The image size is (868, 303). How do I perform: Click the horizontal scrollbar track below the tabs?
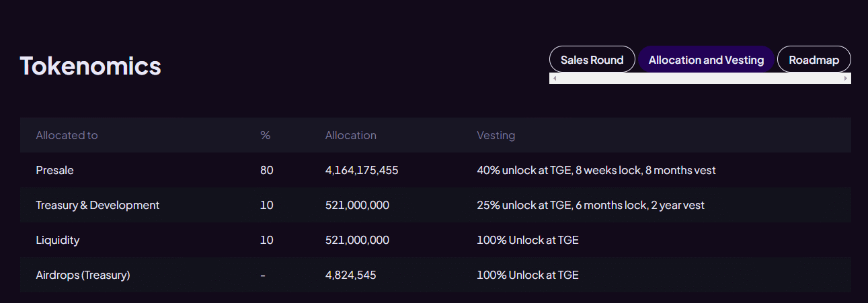click(699, 79)
